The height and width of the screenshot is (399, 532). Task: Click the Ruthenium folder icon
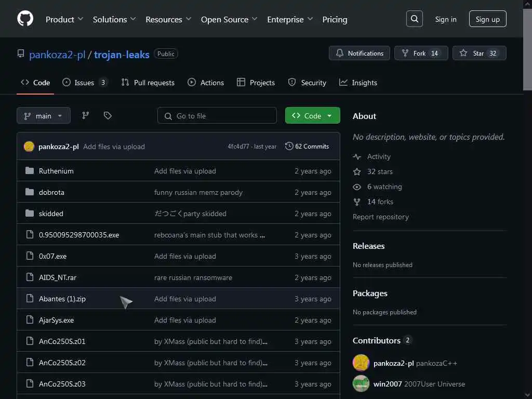click(30, 171)
